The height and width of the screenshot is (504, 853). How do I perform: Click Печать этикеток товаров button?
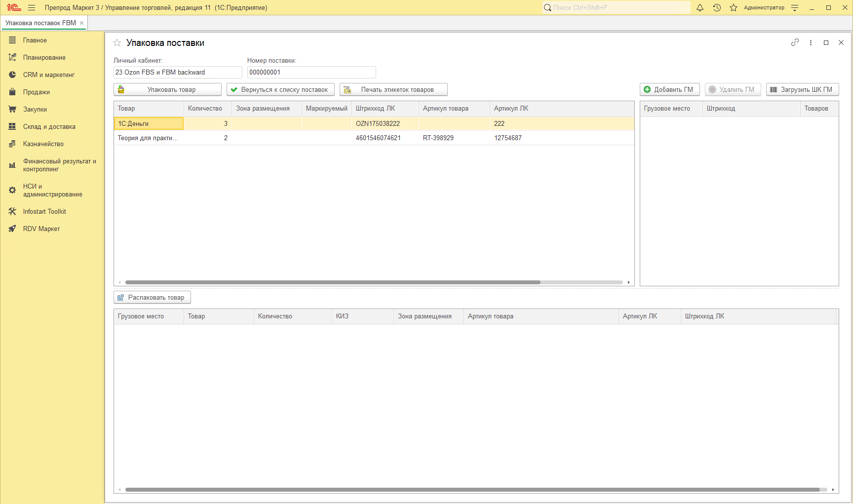click(x=393, y=89)
